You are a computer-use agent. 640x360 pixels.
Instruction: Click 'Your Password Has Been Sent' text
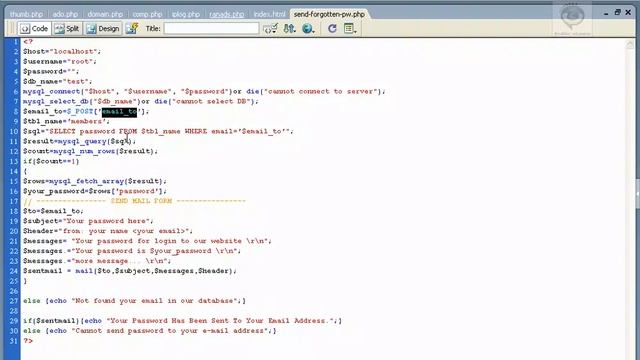click(x=221, y=321)
